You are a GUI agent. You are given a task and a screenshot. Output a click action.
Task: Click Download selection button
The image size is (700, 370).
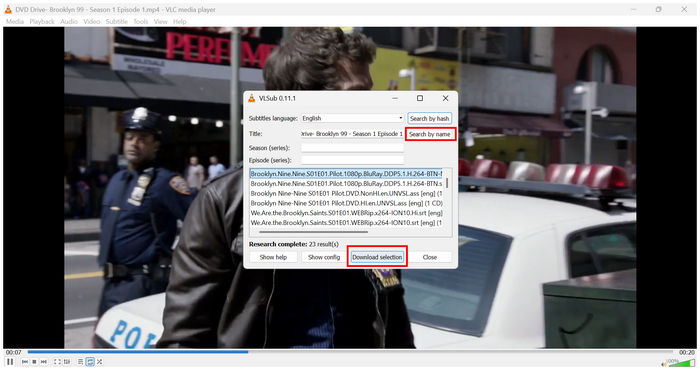(377, 257)
